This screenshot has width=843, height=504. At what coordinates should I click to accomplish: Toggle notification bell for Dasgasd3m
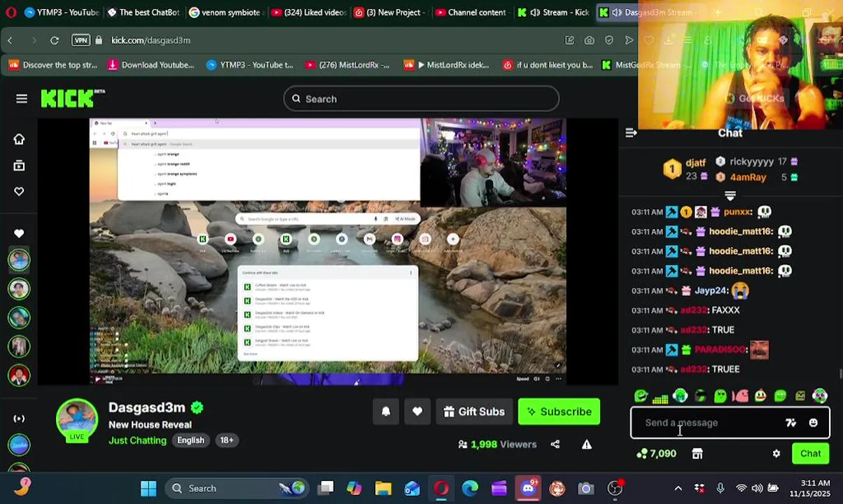pyautogui.click(x=386, y=412)
